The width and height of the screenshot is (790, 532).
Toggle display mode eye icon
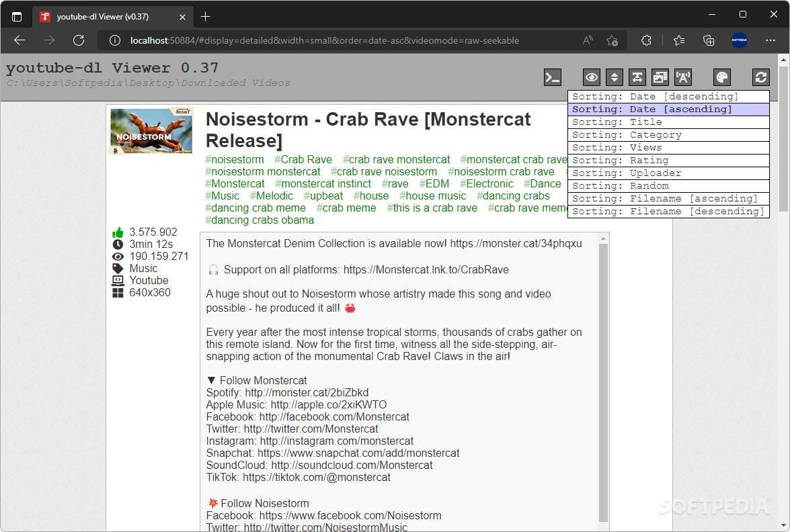pos(592,77)
